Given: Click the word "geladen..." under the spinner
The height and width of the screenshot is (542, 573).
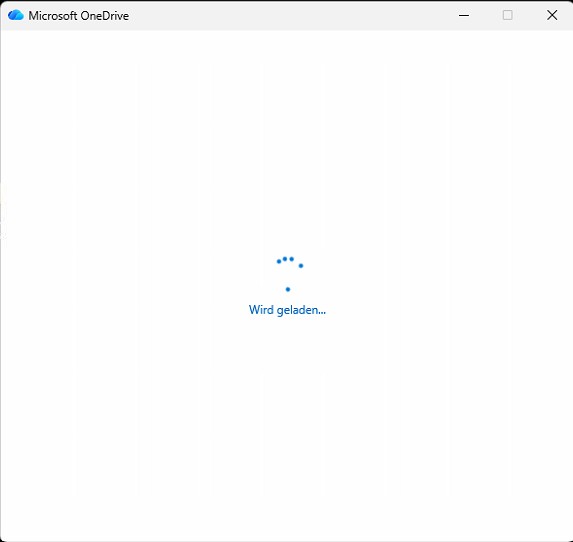Looking at the screenshot, I should tap(301, 310).
